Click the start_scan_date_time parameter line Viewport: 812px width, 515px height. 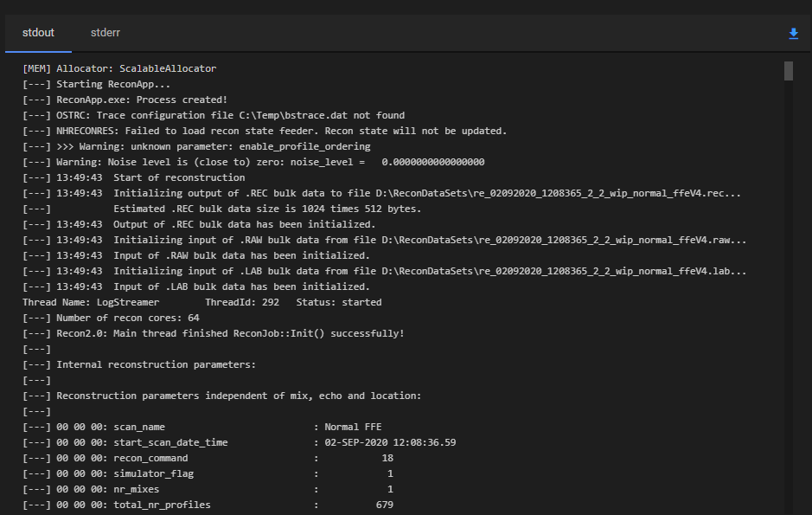tap(240, 442)
